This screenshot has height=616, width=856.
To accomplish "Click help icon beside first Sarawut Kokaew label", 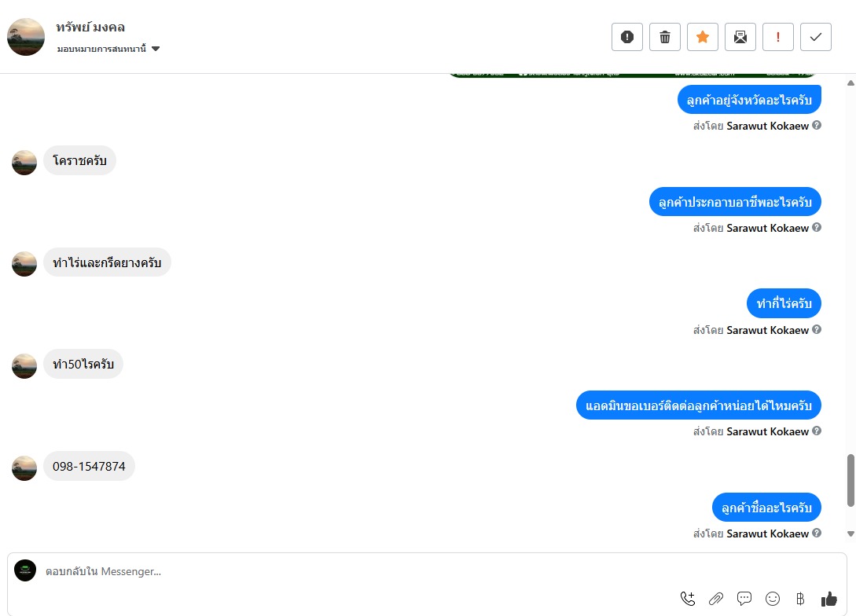I will 817,125.
